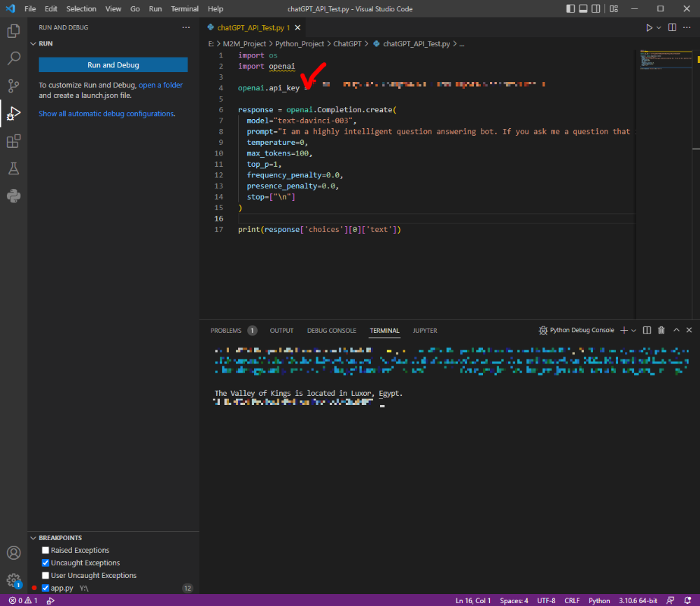Image resolution: width=700 pixels, height=606 pixels.
Task: Select 3.10.6 64-bit interpreter status item
Action: pos(638,600)
